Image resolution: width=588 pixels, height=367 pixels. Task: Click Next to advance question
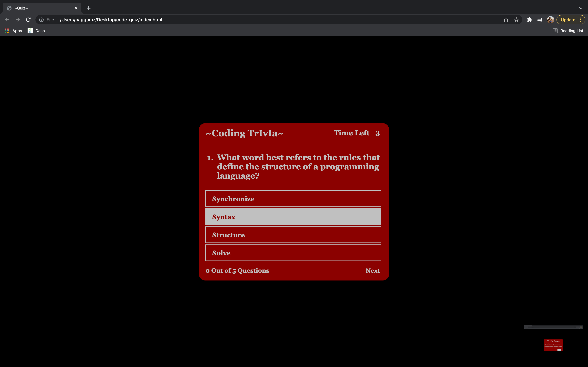(x=372, y=270)
